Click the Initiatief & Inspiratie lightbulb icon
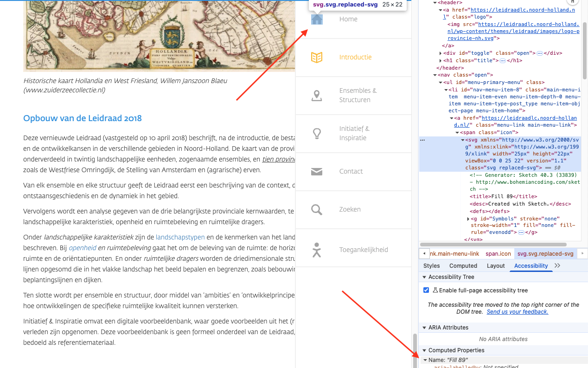This screenshot has height=368, width=588. pos(317,134)
